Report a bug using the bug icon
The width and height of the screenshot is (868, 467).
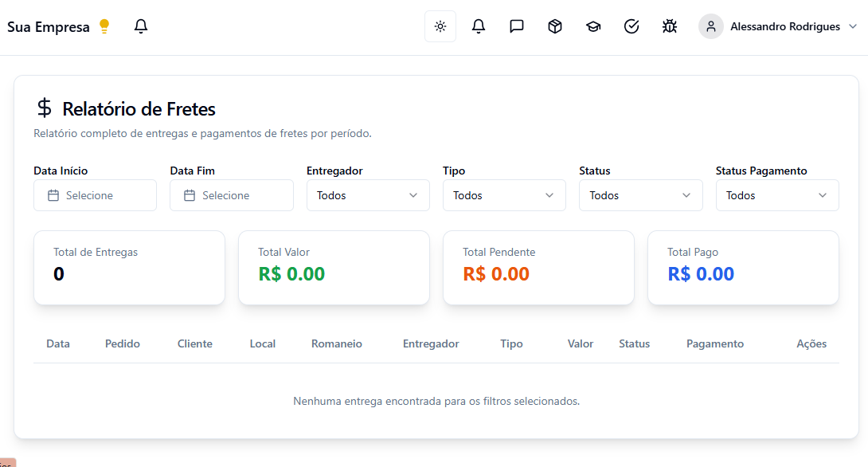tap(670, 26)
